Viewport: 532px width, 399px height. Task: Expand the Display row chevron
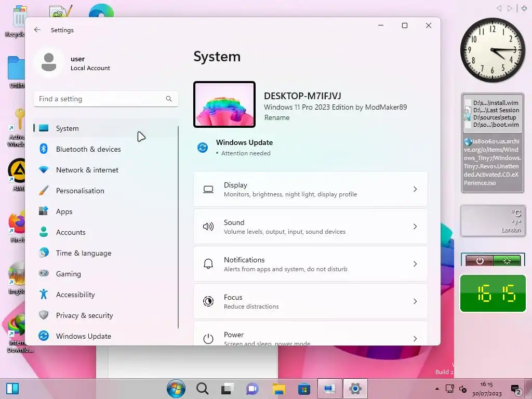415,189
